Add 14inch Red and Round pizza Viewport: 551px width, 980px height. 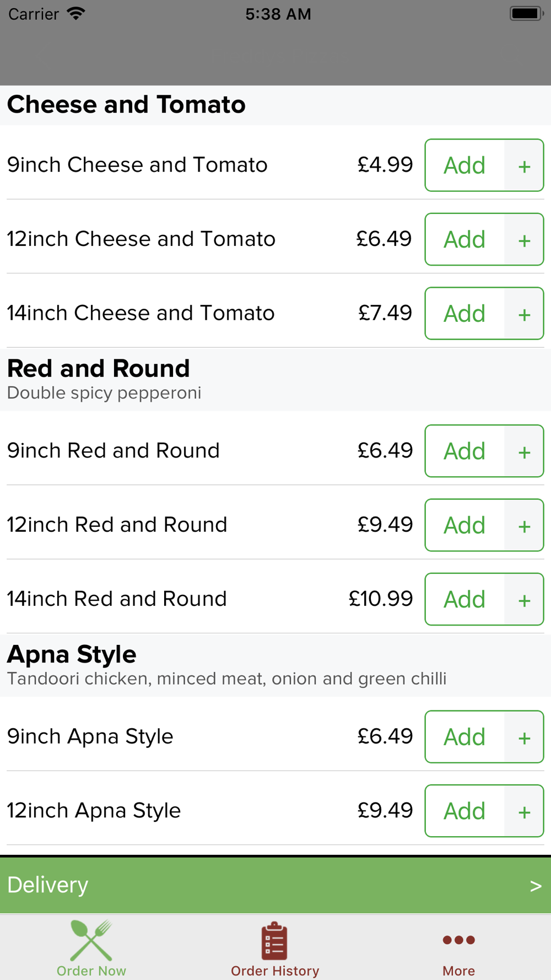pos(464,599)
